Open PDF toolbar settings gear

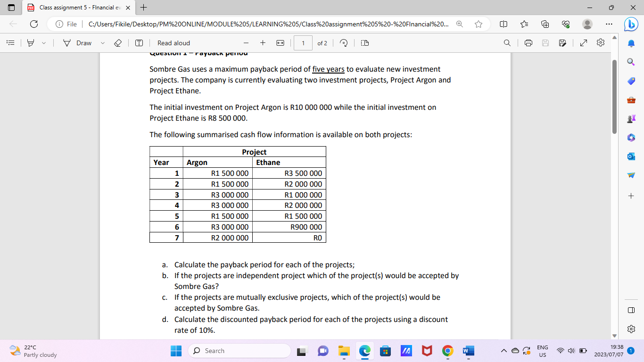click(600, 43)
